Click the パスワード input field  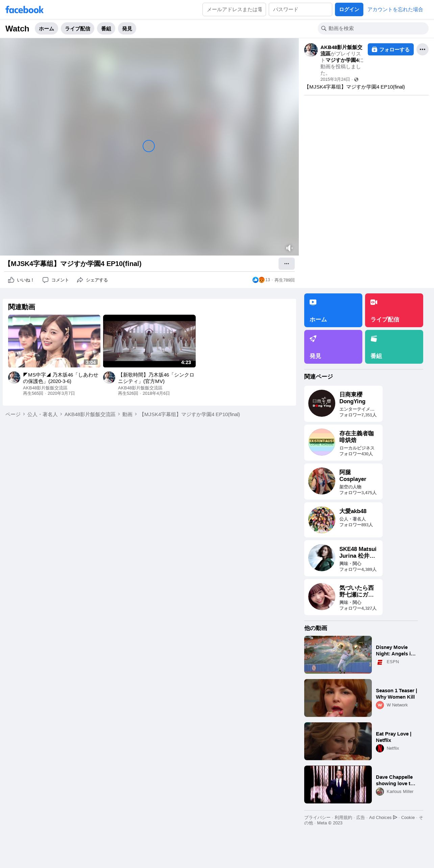[300, 9]
